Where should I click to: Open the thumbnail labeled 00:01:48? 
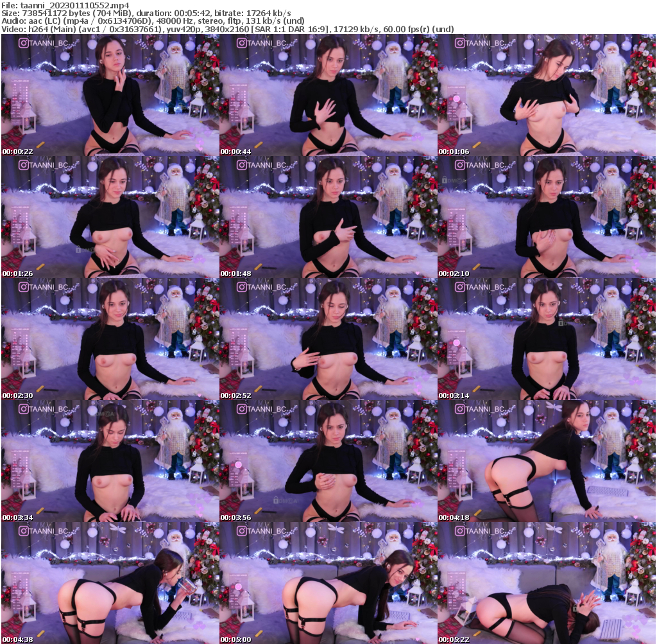pyautogui.click(x=328, y=218)
